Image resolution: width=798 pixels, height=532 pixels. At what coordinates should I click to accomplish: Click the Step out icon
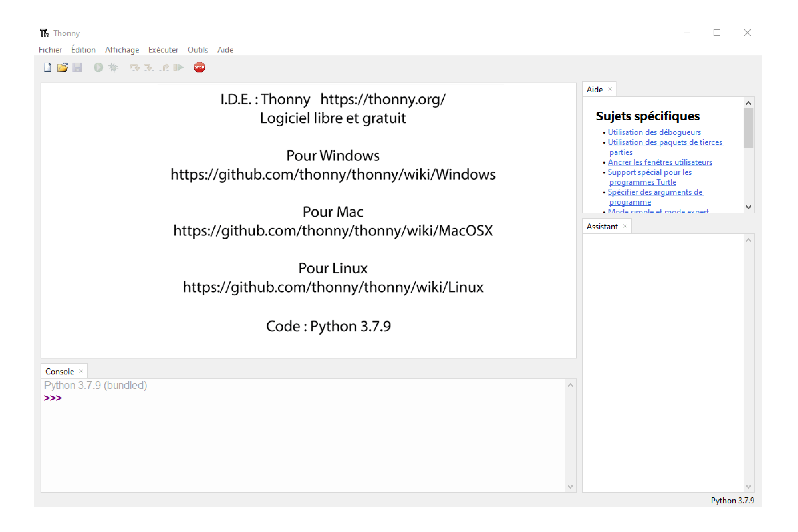tap(164, 68)
